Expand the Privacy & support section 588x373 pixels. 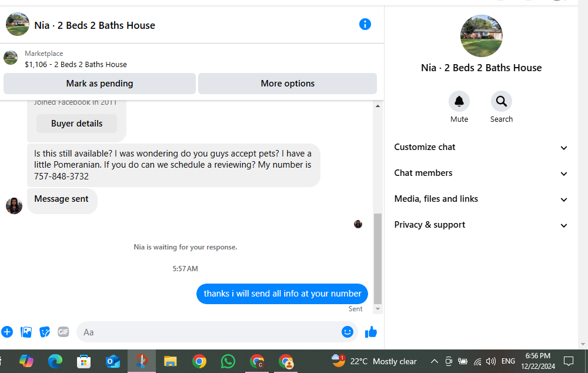[x=481, y=225]
